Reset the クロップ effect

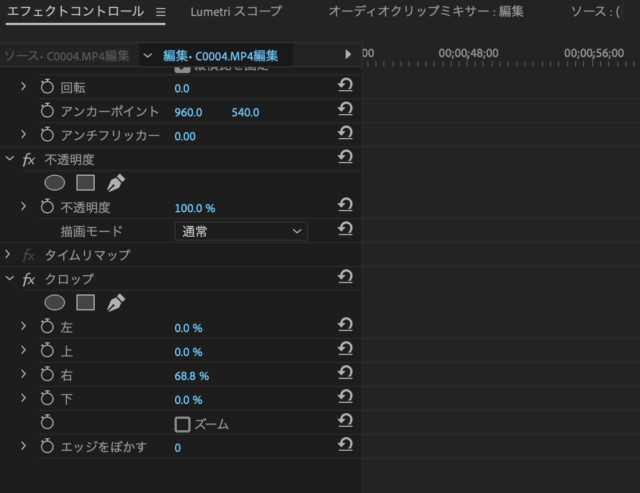pos(345,277)
